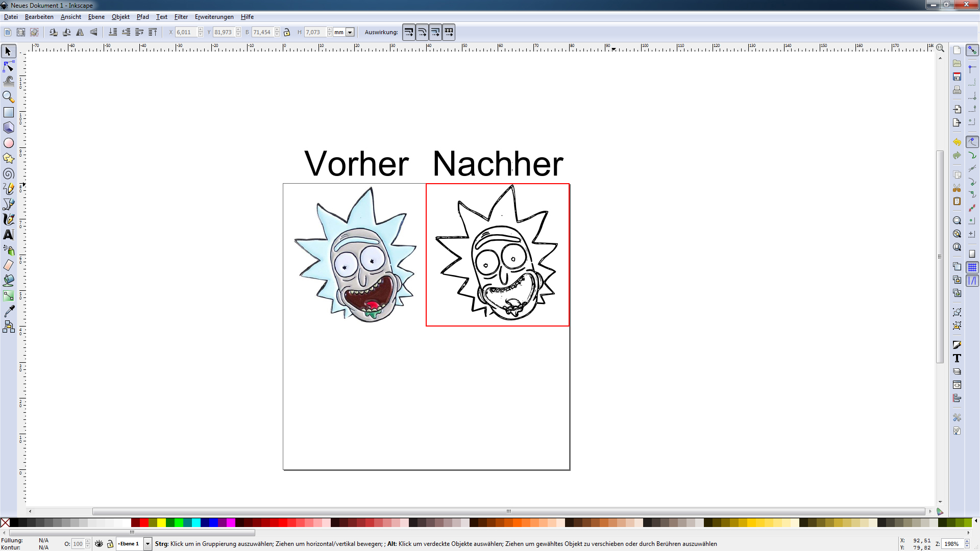Image resolution: width=980 pixels, height=551 pixels.
Task: Increase the opacity O stepper
Action: point(88,541)
